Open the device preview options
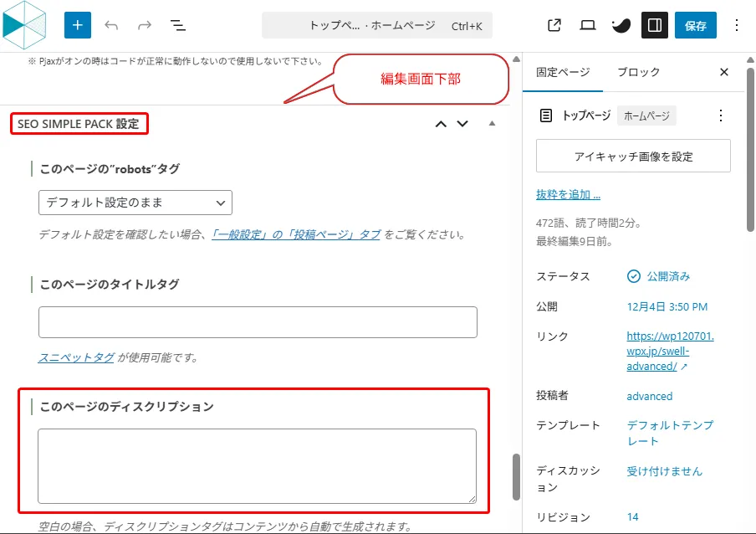Image resolution: width=756 pixels, height=534 pixels. pos(587,25)
